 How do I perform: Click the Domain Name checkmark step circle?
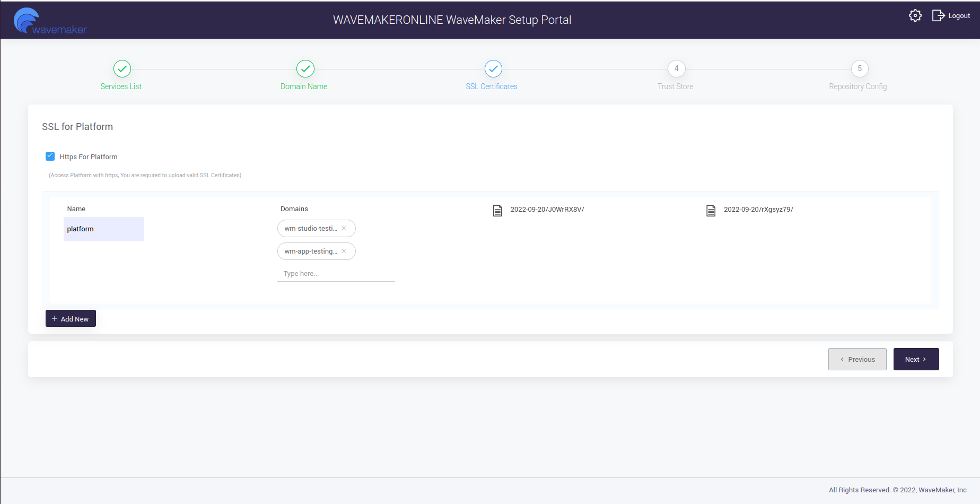click(x=305, y=68)
